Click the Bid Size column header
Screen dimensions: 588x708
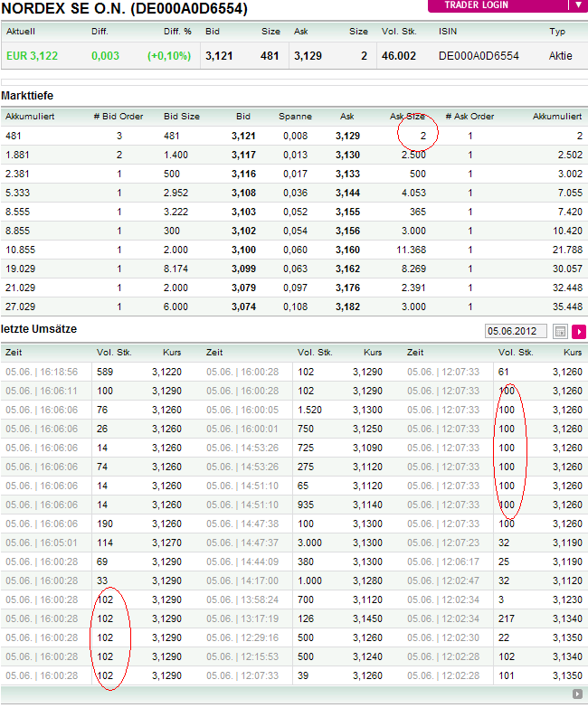[182, 117]
